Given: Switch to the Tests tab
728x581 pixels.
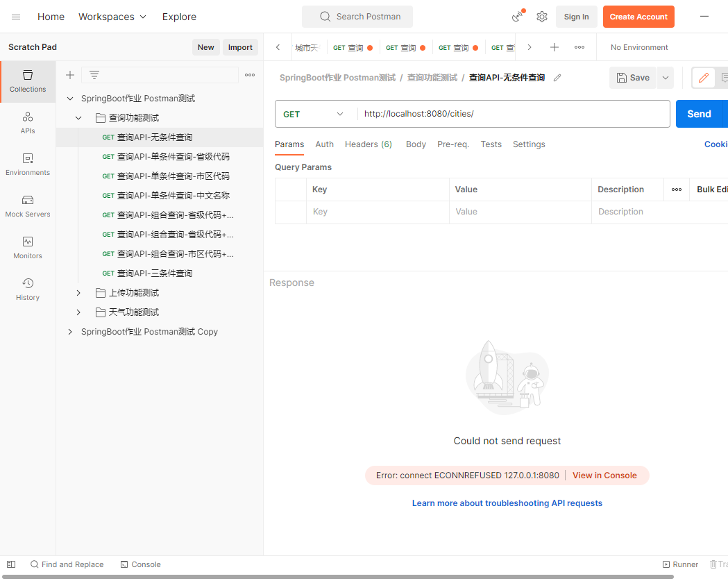Looking at the screenshot, I should pyautogui.click(x=491, y=144).
